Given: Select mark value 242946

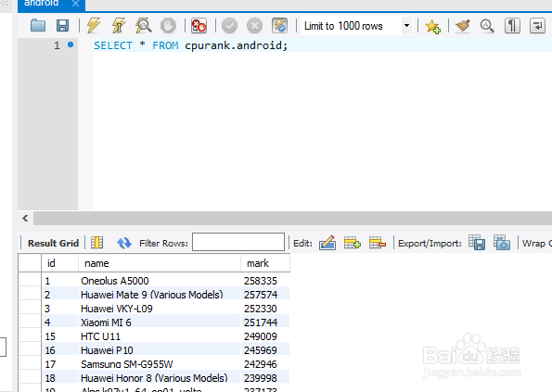Looking at the screenshot, I should [x=265, y=364].
